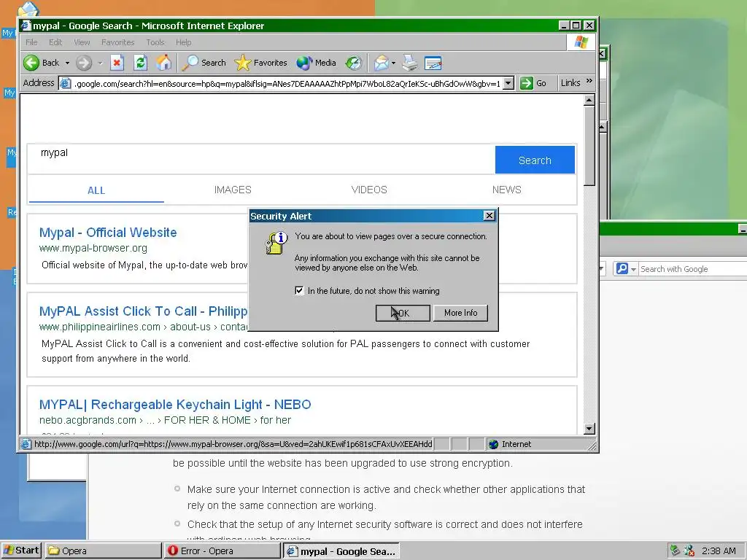747x560 pixels.
Task: Click the network tray icon
Action: click(675, 551)
